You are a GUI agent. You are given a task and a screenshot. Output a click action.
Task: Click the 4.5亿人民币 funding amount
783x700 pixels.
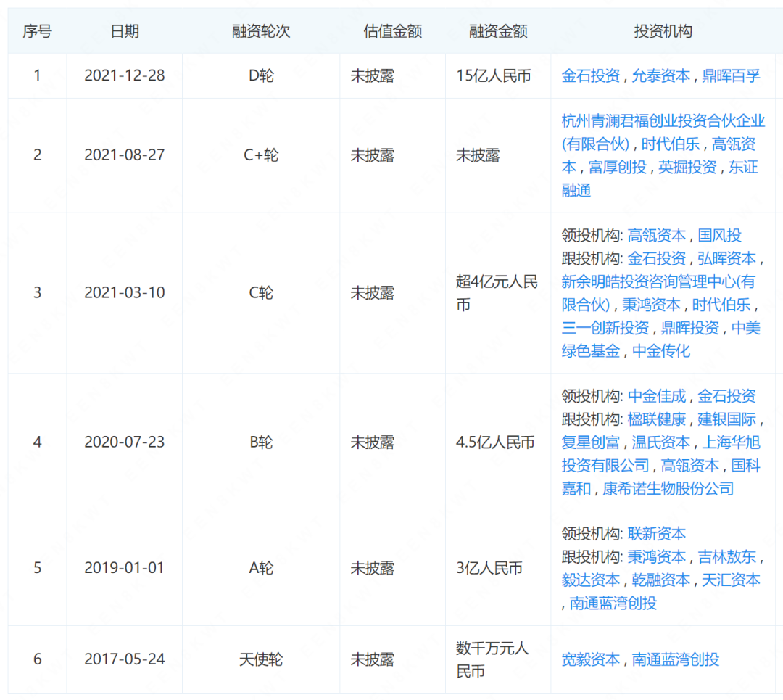click(x=495, y=442)
